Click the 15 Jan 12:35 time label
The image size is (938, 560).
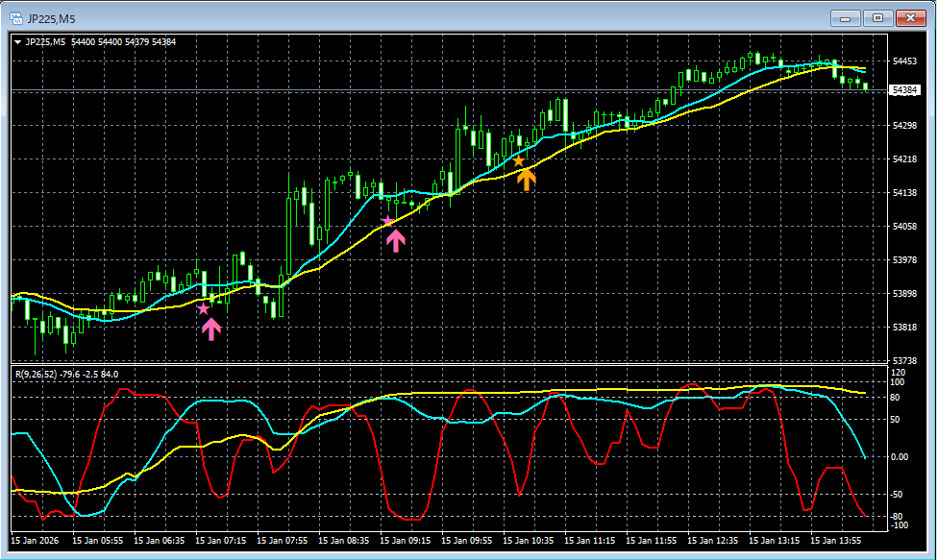pos(713,540)
